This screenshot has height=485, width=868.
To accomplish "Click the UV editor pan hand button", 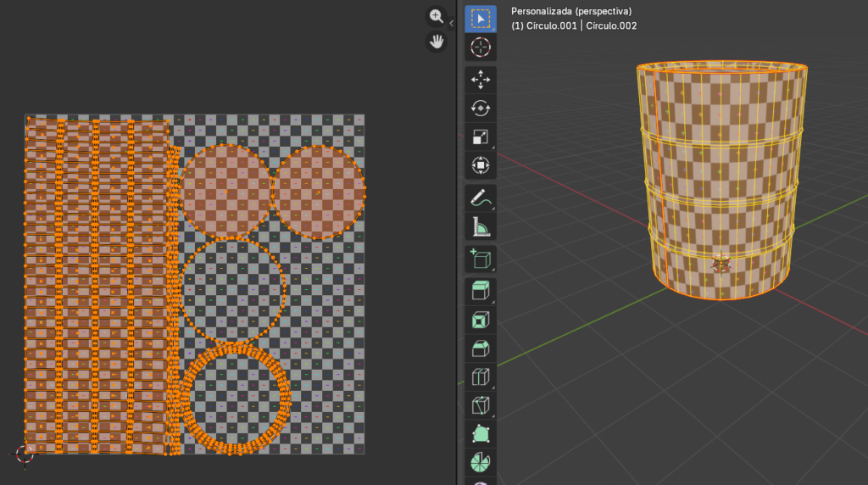I will [x=437, y=42].
